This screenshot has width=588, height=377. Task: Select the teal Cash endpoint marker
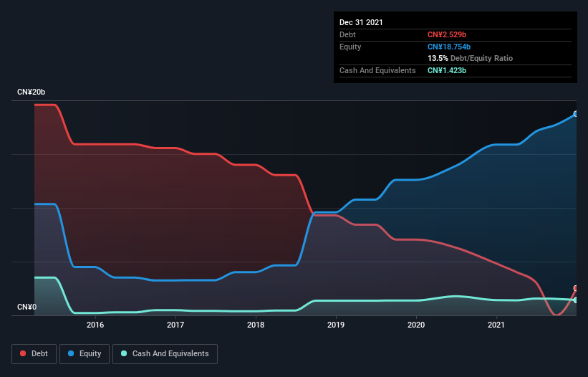click(x=576, y=300)
